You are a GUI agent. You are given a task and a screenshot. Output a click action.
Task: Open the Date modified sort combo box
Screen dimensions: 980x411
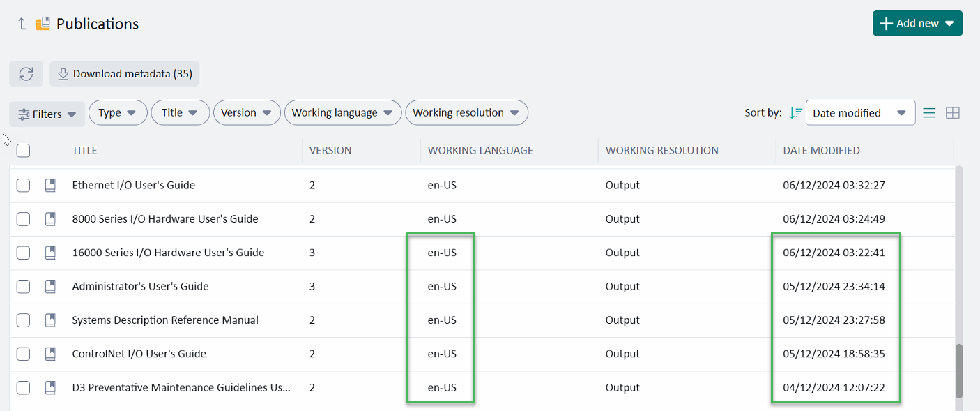860,113
